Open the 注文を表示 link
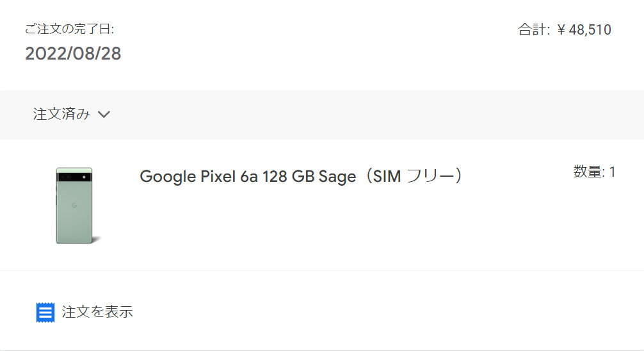The image size is (644, 351). [x=97, y=313]
